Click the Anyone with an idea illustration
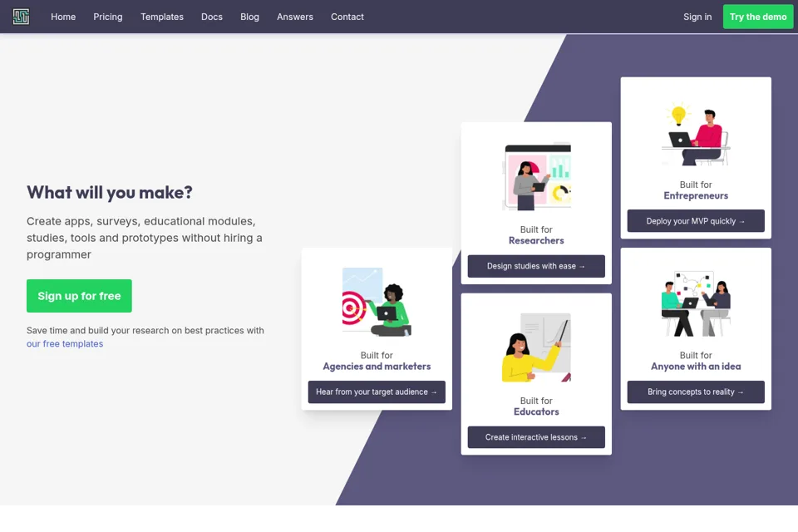Screen dimensions: 798x532 (696, 303)
